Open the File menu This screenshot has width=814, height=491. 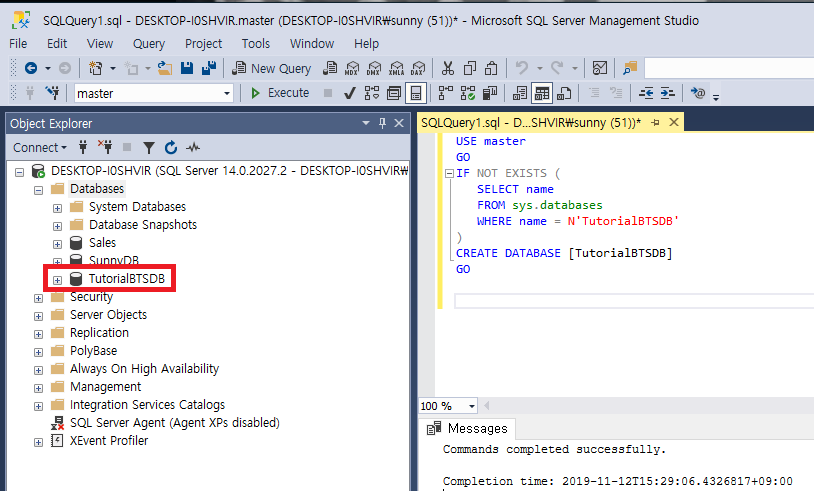(18, 44)
